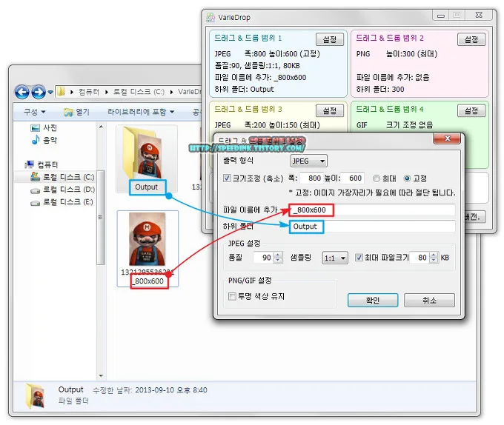The width and height of the screenshot is (504, 425).
Task: Click the VarieDrop app icon in title bar
Action: (210, 17)
